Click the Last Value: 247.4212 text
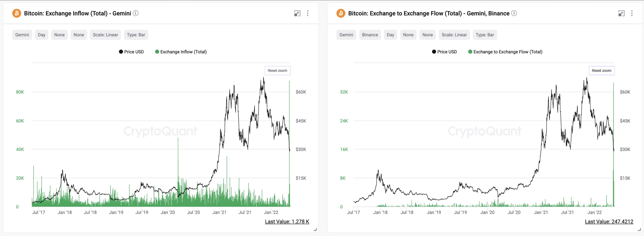 pos(608,221)
